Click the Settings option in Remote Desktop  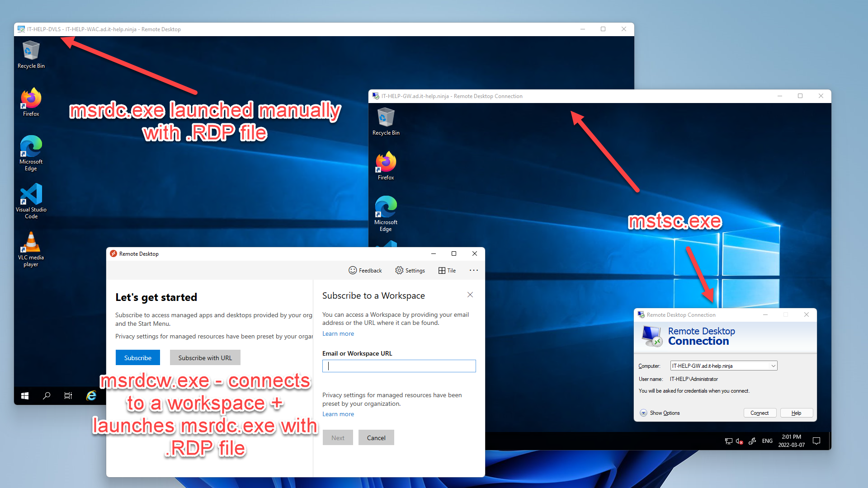pos(411,271)
